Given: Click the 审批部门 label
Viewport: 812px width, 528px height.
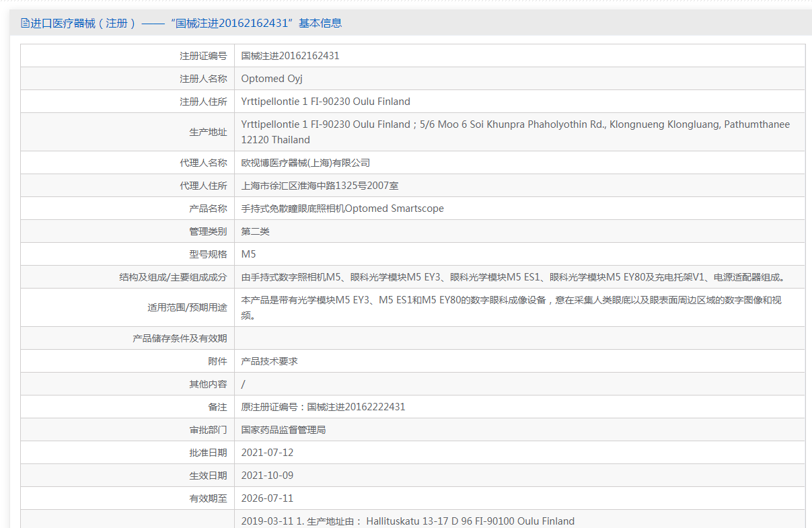Looking at the screenshot, I should [208, 430].
